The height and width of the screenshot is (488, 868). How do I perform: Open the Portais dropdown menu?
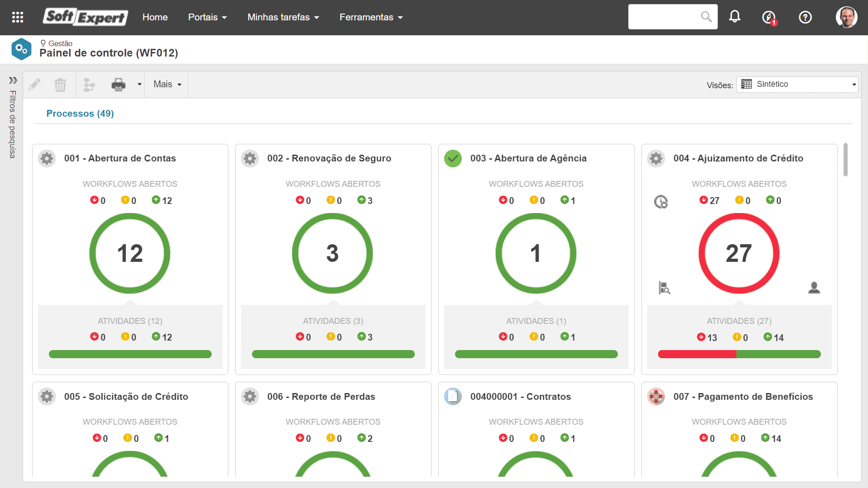tap(208, 17)
